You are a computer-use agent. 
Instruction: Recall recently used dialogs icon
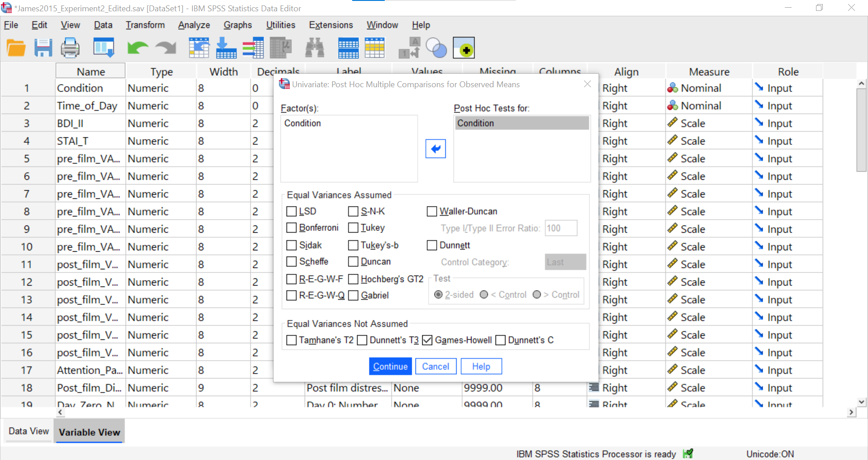[104, 48]
